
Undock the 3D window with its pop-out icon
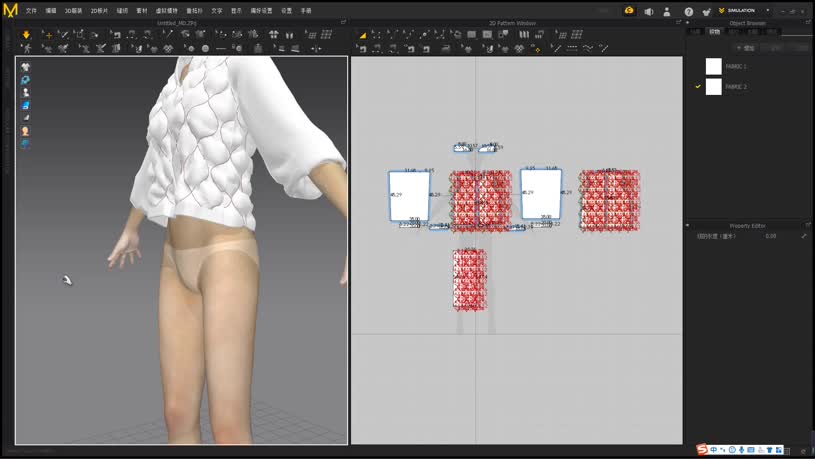pyautogui.click(x=343, y=22)
